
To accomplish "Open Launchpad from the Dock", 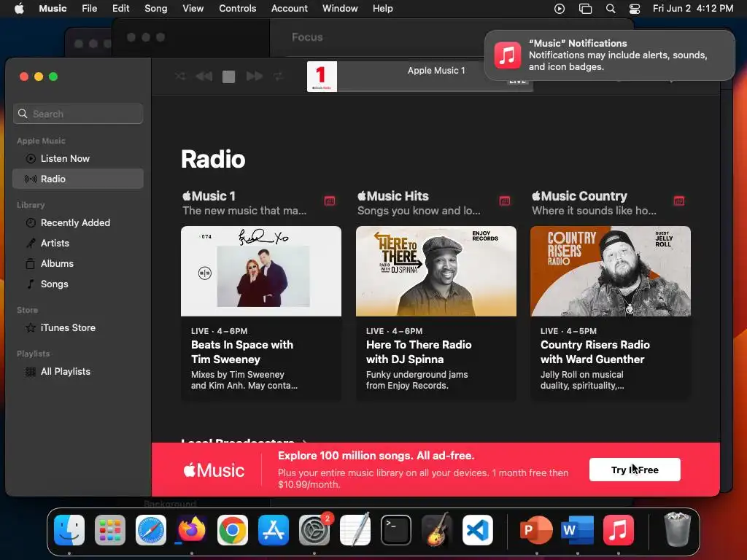I will coord(110,530).
